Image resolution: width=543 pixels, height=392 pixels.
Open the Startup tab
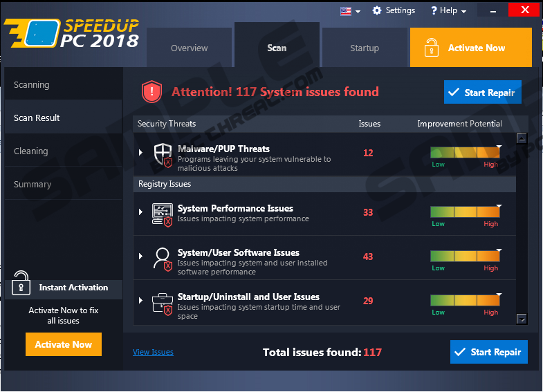point(365,48)
